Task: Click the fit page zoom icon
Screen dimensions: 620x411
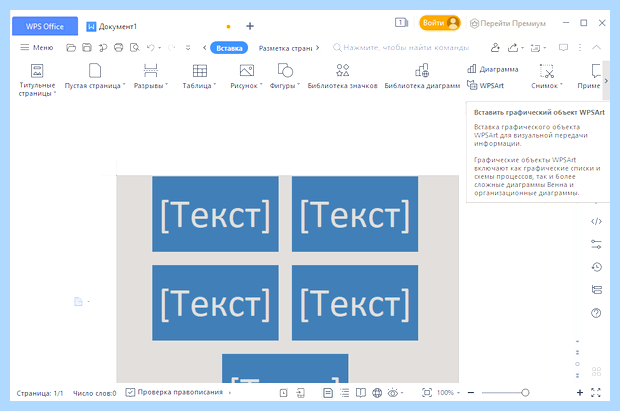Action: coord(427,393)
